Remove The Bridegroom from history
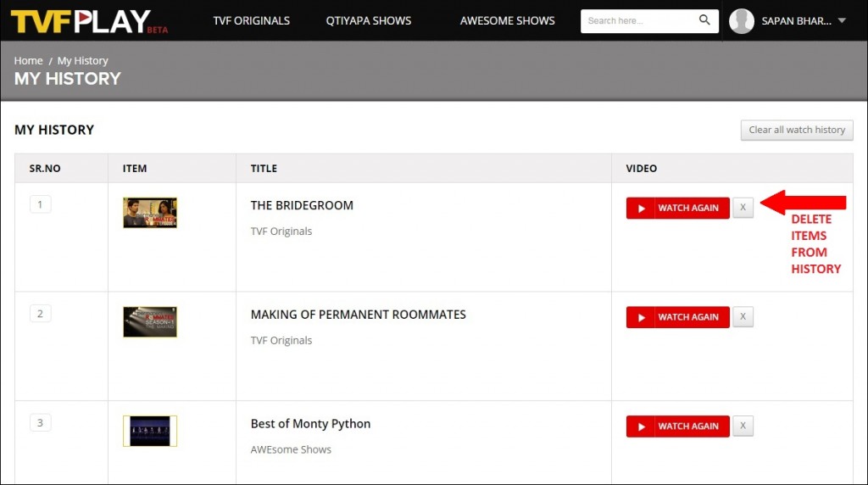 (x=743, y=207)
